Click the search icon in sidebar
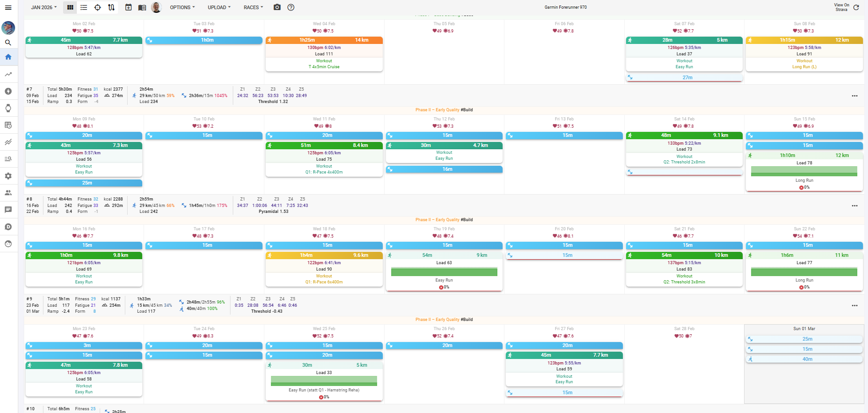This screenshot has height=413, width=868. click(x=8, y=43)
